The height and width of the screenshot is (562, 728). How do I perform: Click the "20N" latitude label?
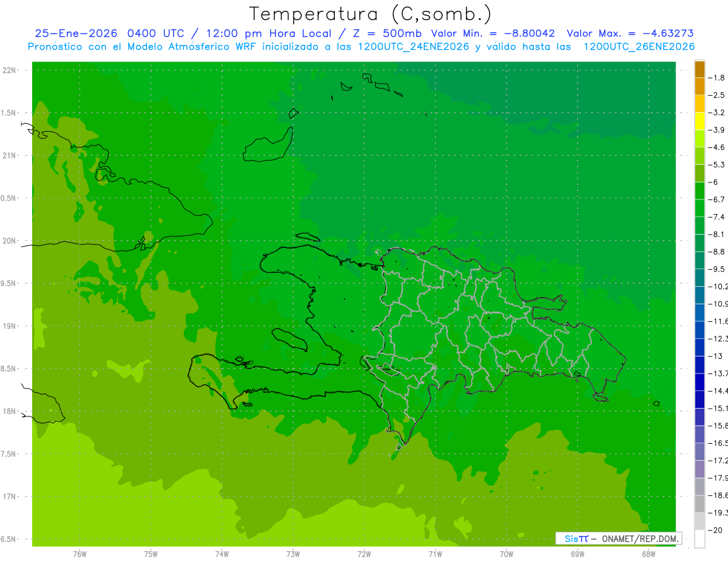pyautogui.click(x=10, y=241)
